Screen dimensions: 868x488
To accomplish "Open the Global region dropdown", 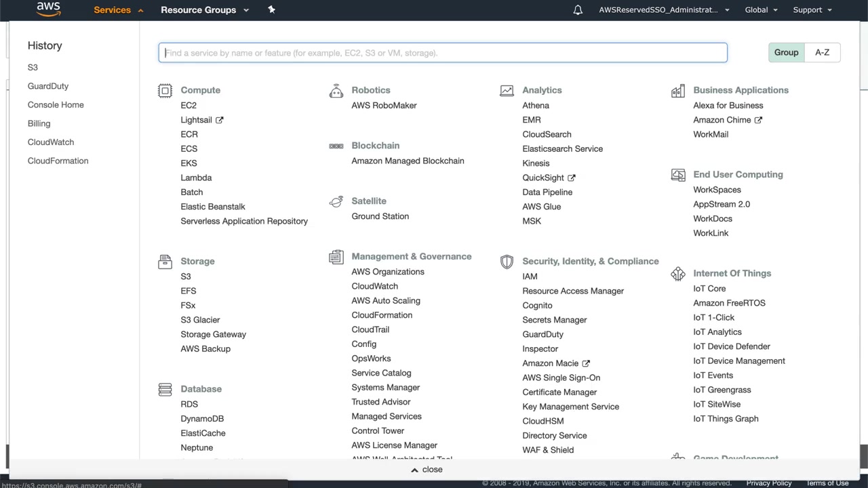I will pyautogui.click(x=761, y=10).
